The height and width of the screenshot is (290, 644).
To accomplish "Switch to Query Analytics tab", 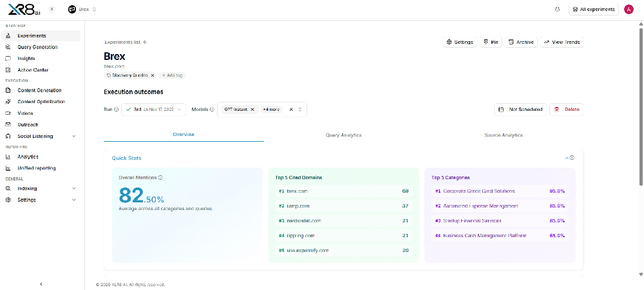I will [x=344, y=135].
